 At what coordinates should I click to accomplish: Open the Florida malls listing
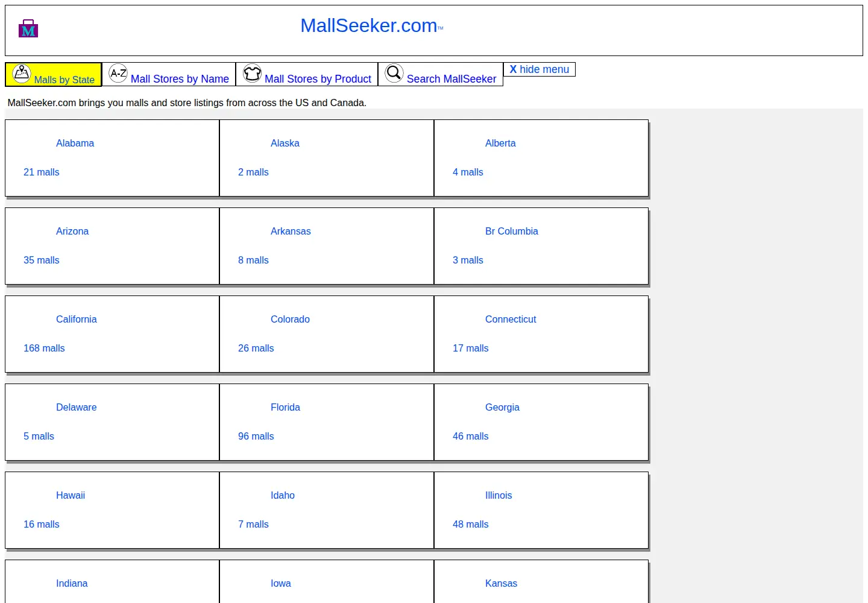285,407
